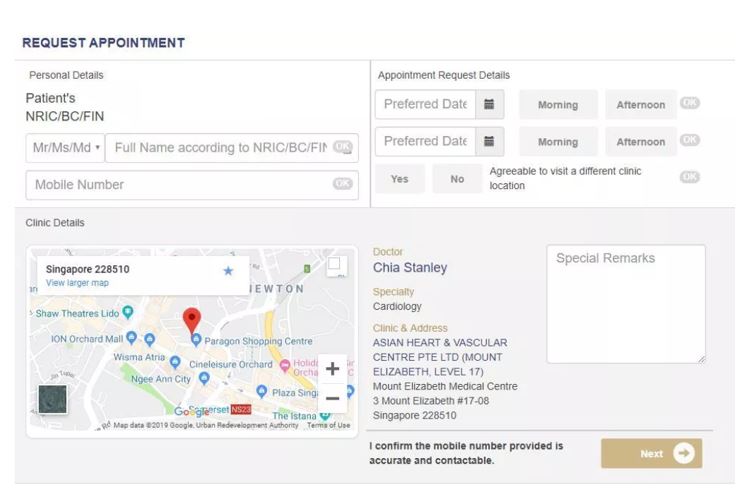Select Morning for first preferred date
This screenshot has height=492, width=743.
coord(557,105)
